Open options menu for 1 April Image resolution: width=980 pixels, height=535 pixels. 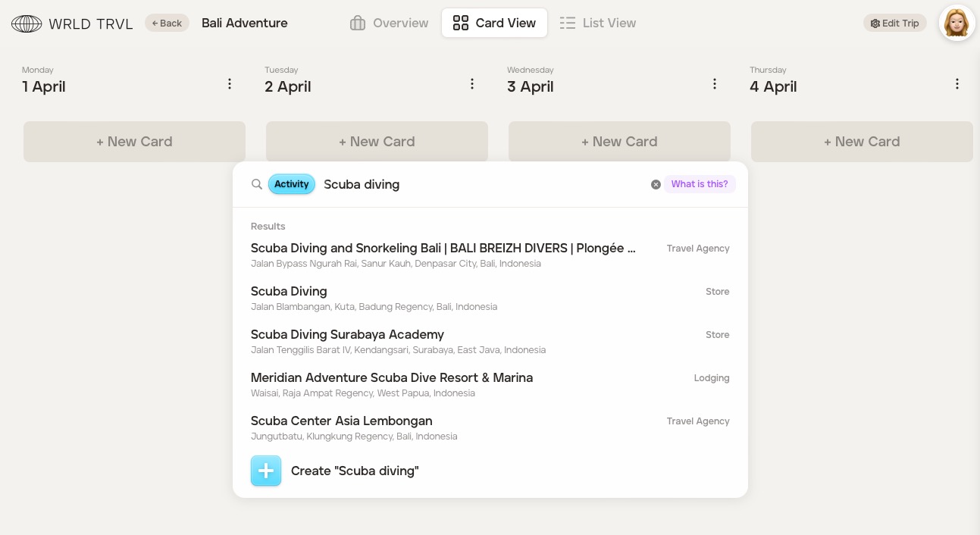(x=230, y=84)
